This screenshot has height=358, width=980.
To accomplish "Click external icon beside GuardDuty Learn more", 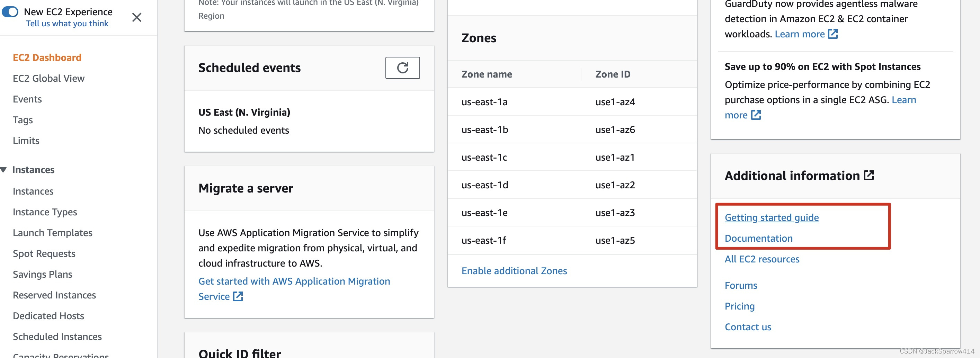I will pos(833,34).
